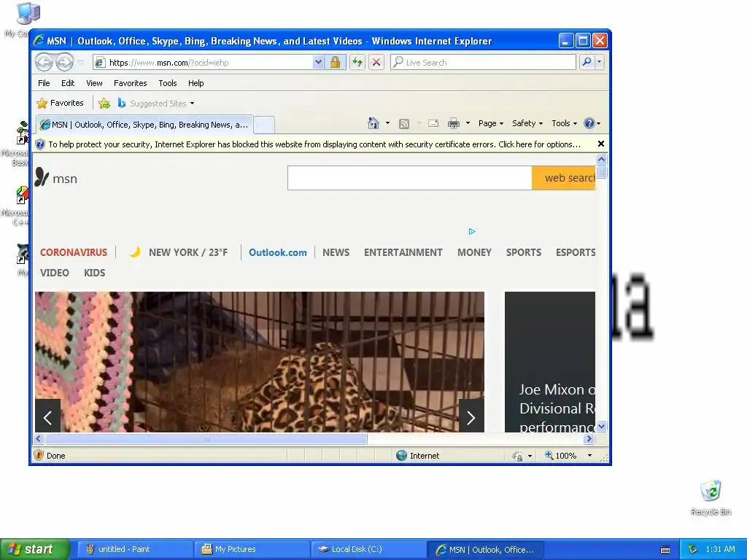This screenshot has height=560, width=747.
Task: Click the magnifier search button
Action: [x=587, y=62]
